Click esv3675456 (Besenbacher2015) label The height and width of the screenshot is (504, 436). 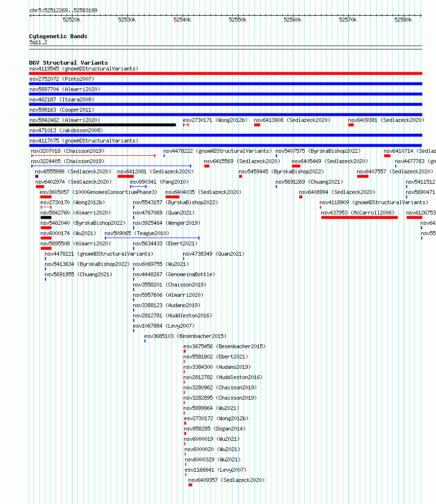224,346
